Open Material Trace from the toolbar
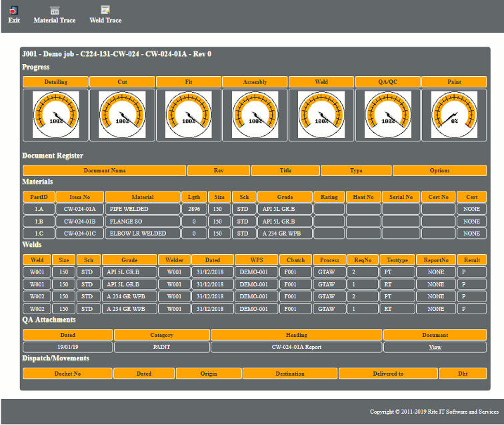The height and width of the screenshot is (425, 504). [55, 15]
